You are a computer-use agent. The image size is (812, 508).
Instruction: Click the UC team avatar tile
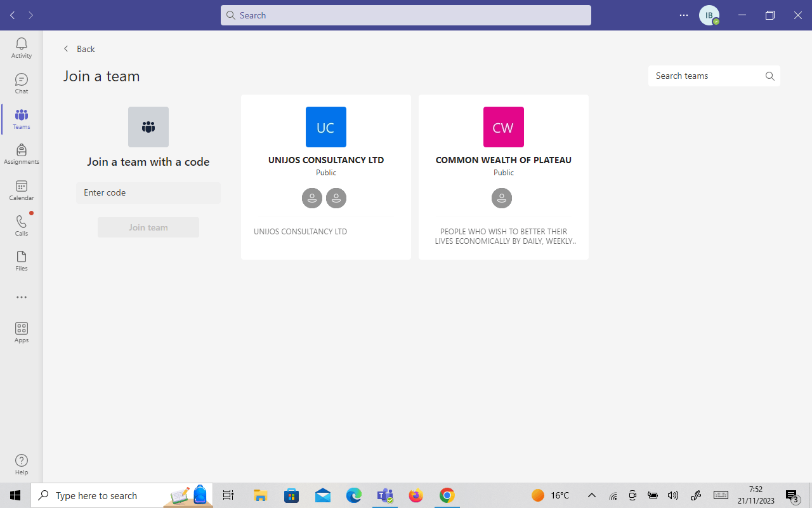pyautogui.click(x=326, y=127)
